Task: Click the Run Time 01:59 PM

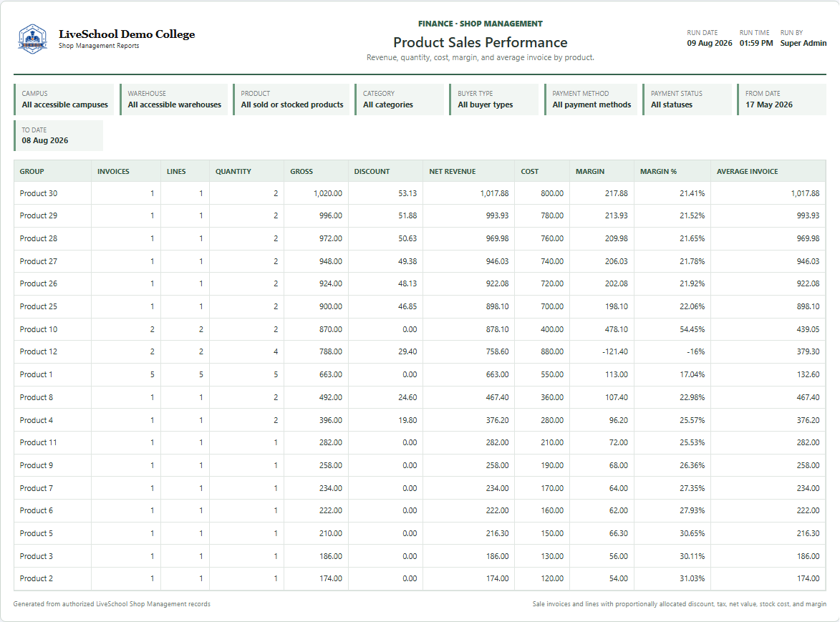Action: (756, 44)
